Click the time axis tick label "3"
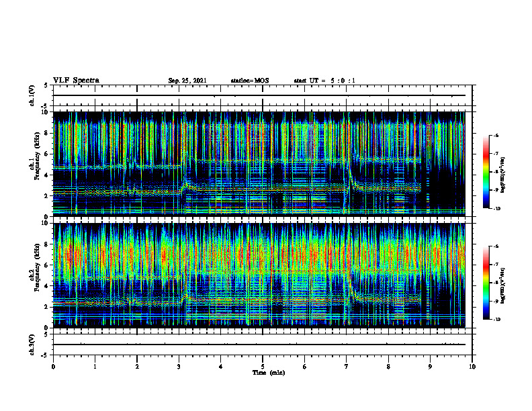The height and width of the screenshot is (411, 532). point(179,367)
